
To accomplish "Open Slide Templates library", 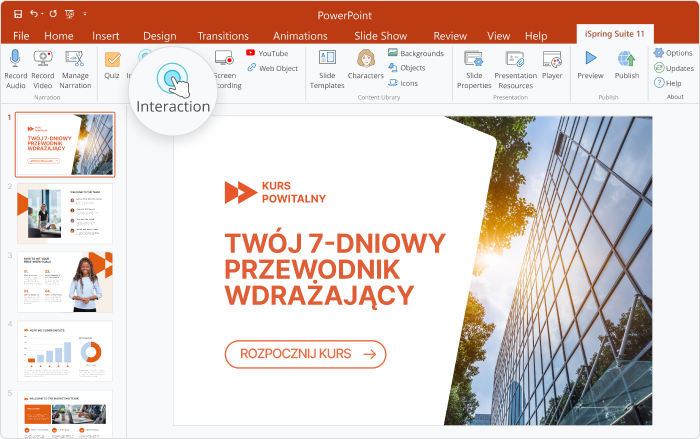I will pos(327,69).
